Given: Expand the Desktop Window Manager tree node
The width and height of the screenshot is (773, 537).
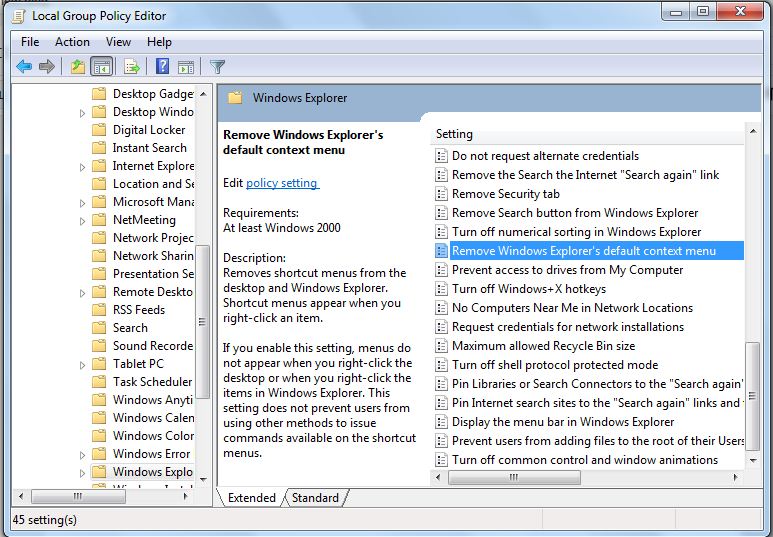Looking at the screenshot, I should (x=82, y=113).
